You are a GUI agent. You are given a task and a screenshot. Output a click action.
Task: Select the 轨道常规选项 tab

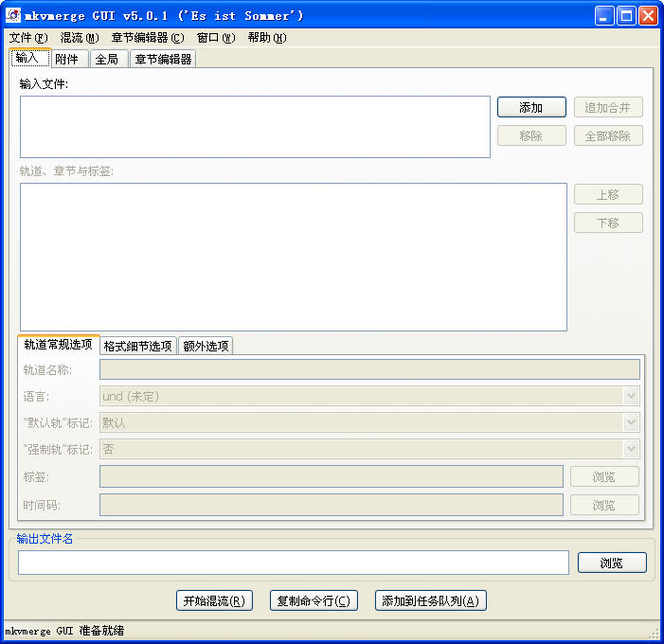click(59, 345)
